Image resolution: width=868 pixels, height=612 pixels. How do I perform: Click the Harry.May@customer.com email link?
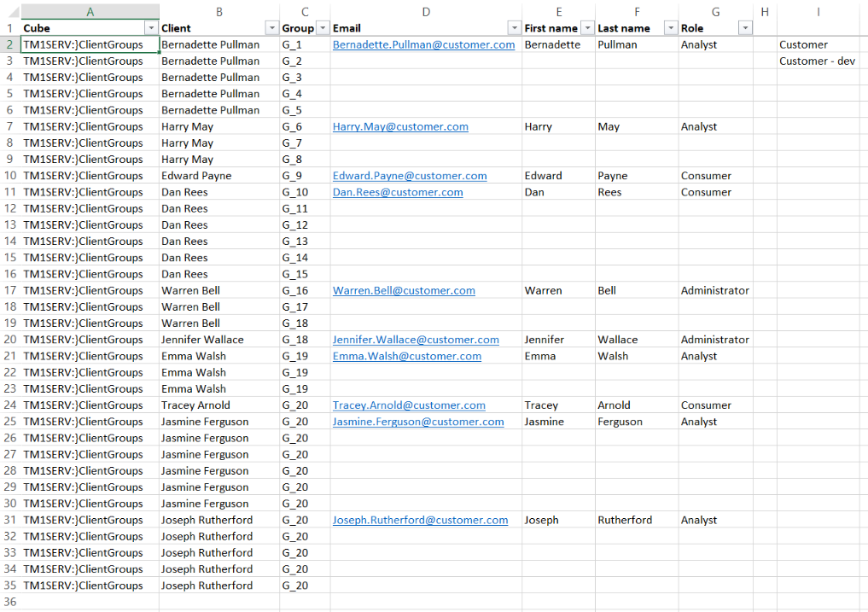click(399, 126)
